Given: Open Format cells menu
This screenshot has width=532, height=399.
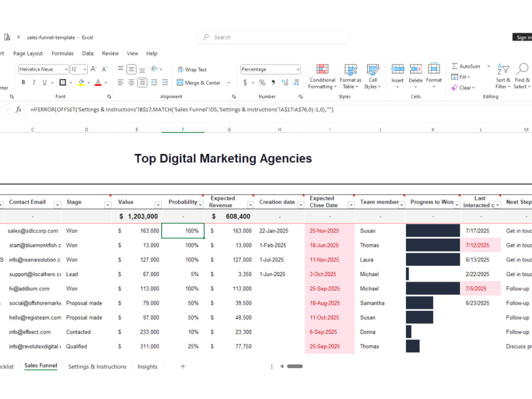Looking at the screenshot, I should (434, 76).
